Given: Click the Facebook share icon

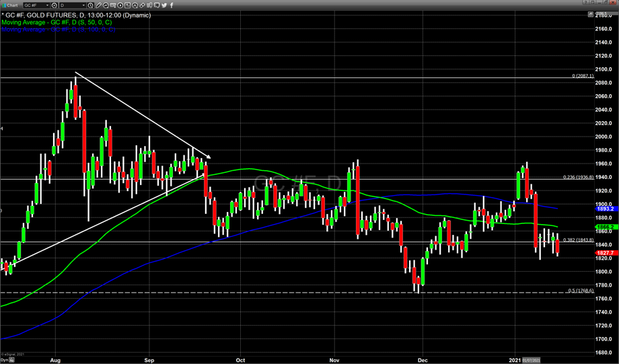Looking at the screenshot, I should coord(172,5).
